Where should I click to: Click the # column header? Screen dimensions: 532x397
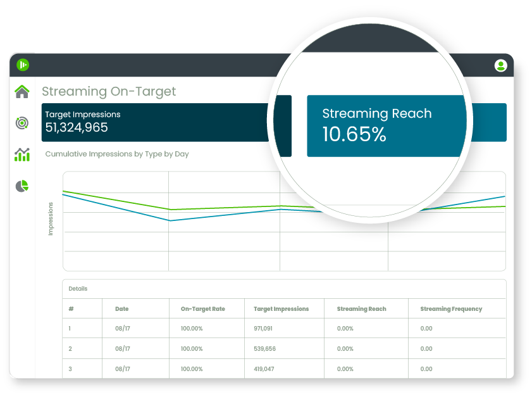coord(71,309)
